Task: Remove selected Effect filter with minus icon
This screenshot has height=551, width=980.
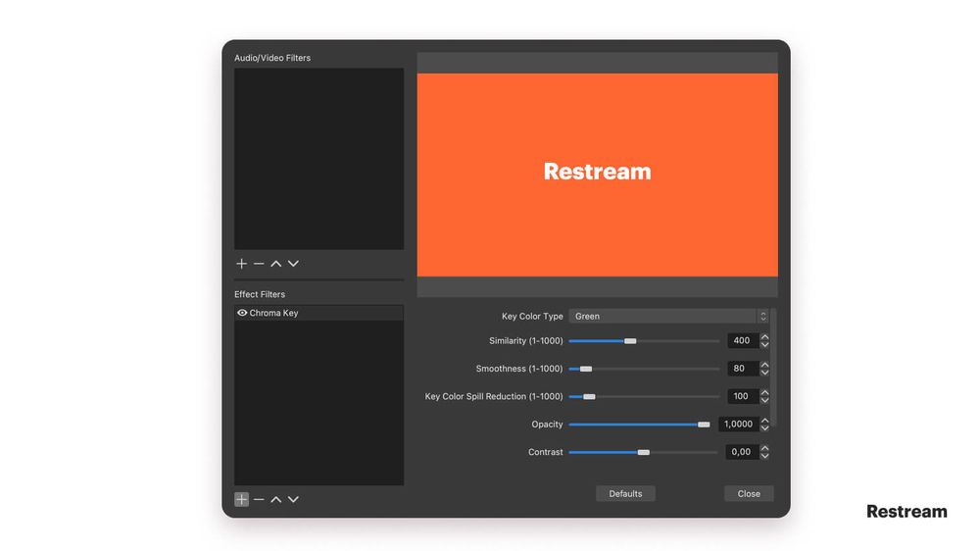Action: (259, 499)
